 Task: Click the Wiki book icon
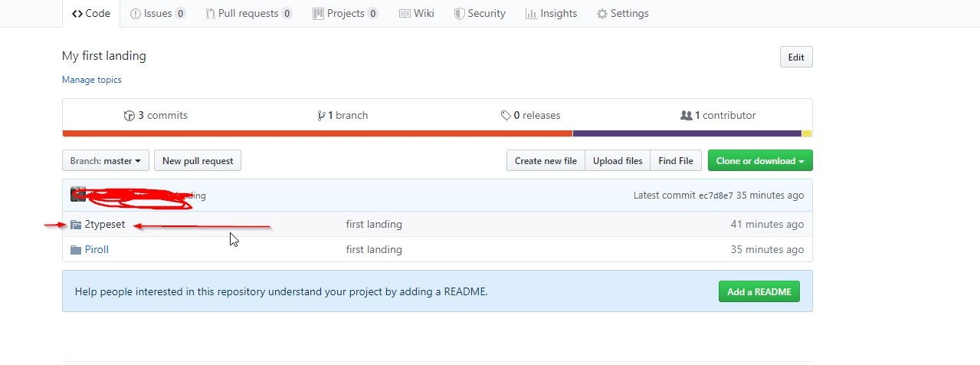[x=405, y=14]
